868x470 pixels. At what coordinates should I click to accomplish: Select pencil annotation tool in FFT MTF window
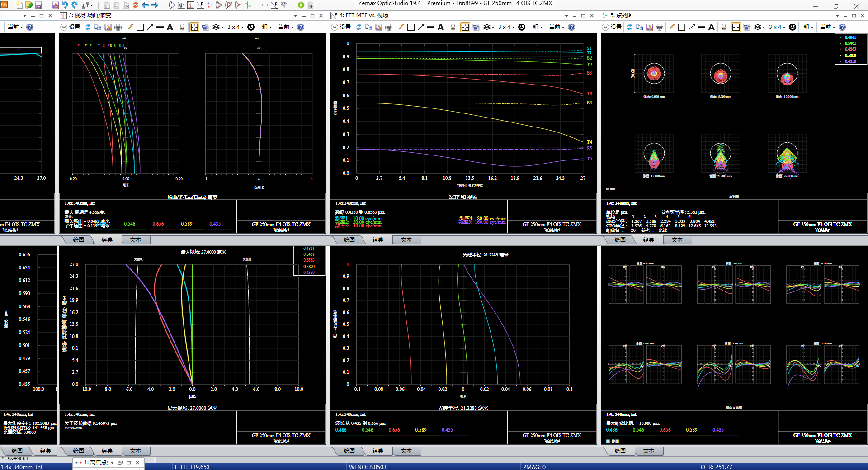point(401,27)
